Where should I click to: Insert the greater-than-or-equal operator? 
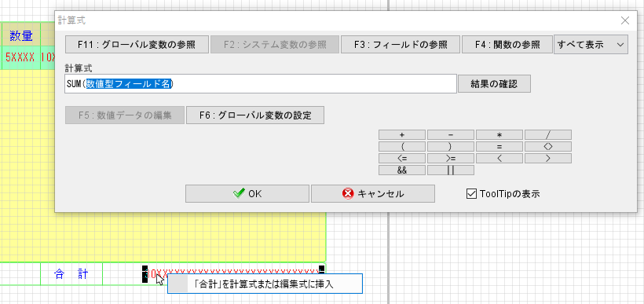coord(451,159)
